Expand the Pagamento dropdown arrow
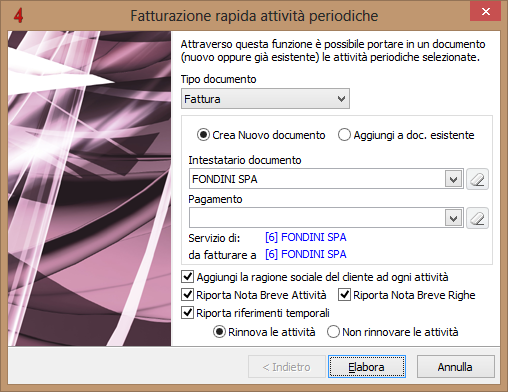The width and height of the screenshot is (508, 392). click(454, 218)
